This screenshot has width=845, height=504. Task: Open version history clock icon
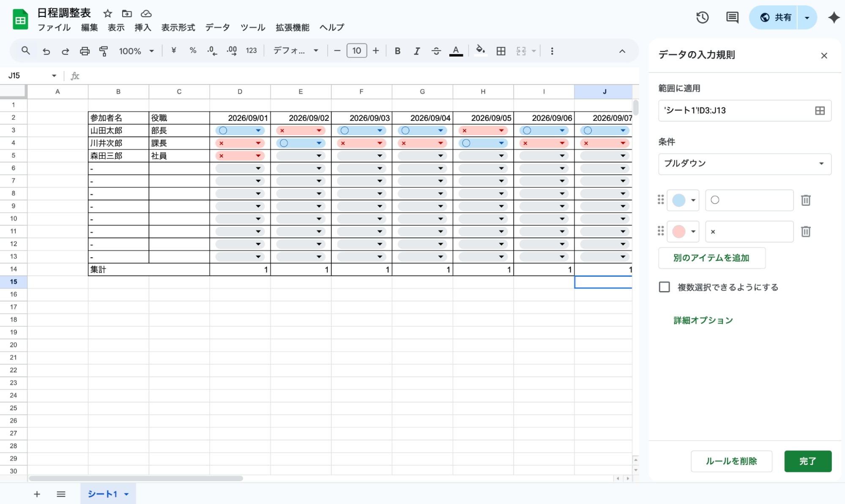(x=702, y=17)
